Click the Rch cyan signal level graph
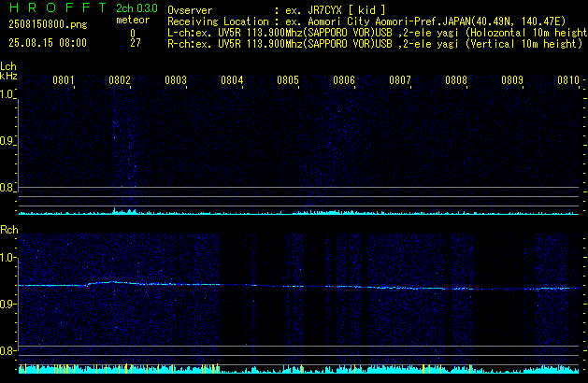The width and height of the screenshot is (588, 383). coord(299,369)
